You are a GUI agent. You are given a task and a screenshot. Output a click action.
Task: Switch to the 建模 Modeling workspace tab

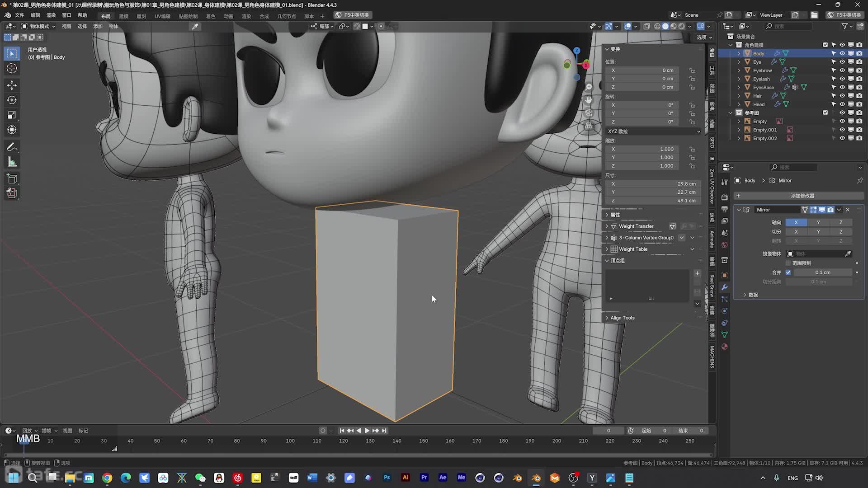(x=123, y=16)
